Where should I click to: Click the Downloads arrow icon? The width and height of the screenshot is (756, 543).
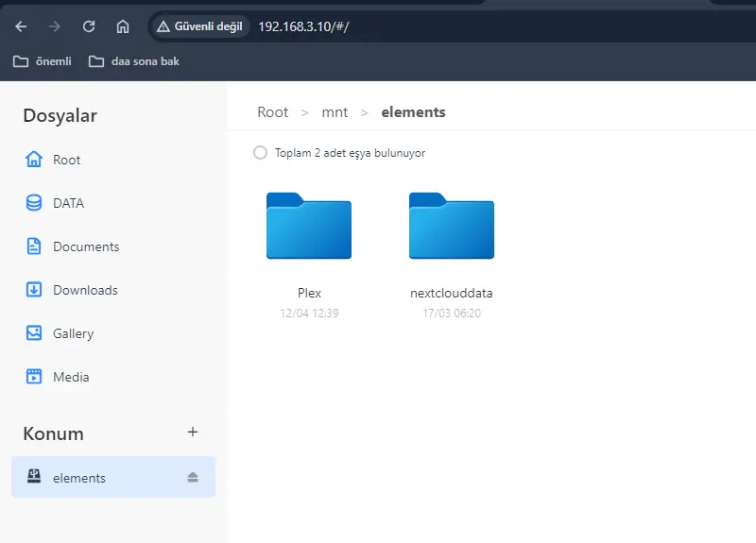click(x=34, y=290)
